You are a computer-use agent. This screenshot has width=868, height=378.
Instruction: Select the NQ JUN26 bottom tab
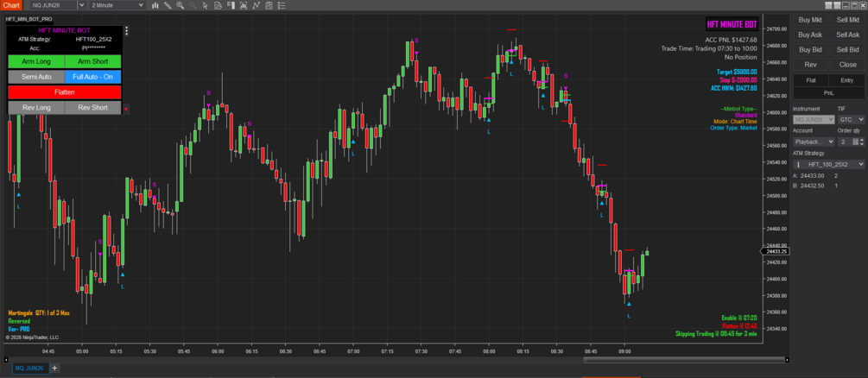tap(30, 368)
